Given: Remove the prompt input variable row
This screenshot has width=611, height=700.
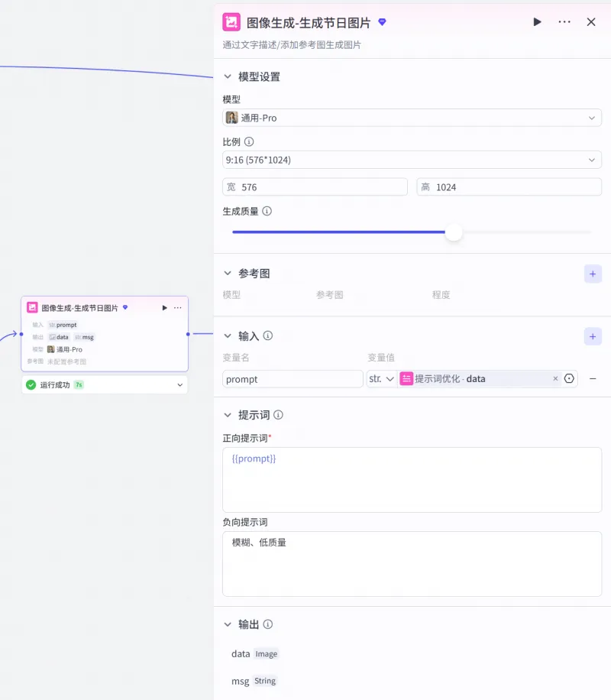Looking at the screenshot, I should pos(593,379).
